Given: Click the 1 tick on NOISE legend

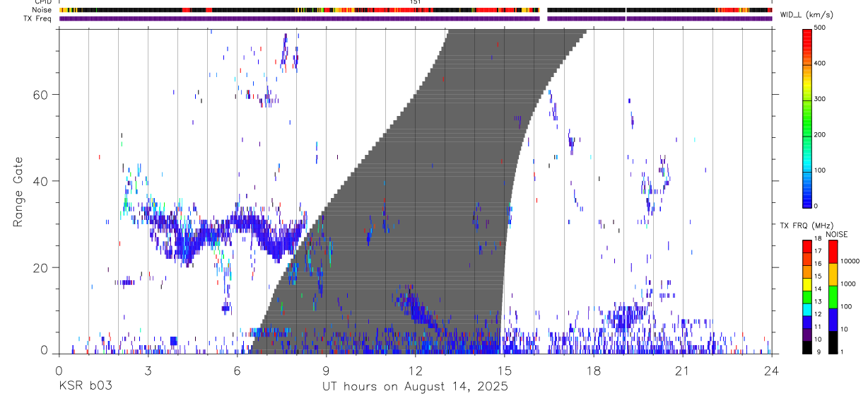Looking at the screenshot, I should click(x=842, y=352).
